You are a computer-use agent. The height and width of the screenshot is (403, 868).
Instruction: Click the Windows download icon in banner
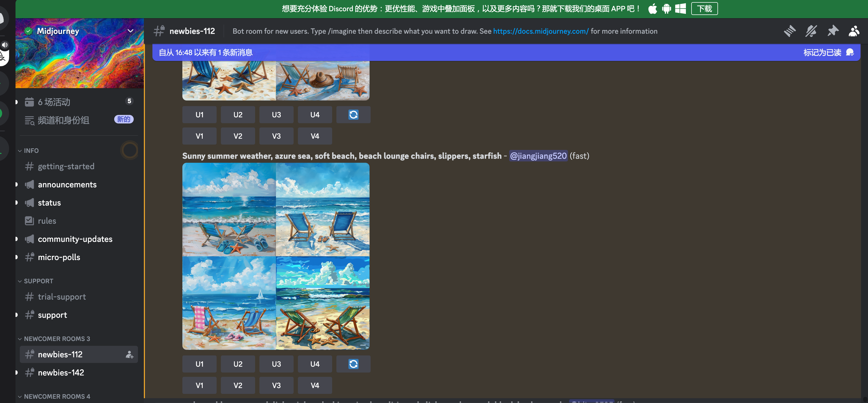click(680, 9)
